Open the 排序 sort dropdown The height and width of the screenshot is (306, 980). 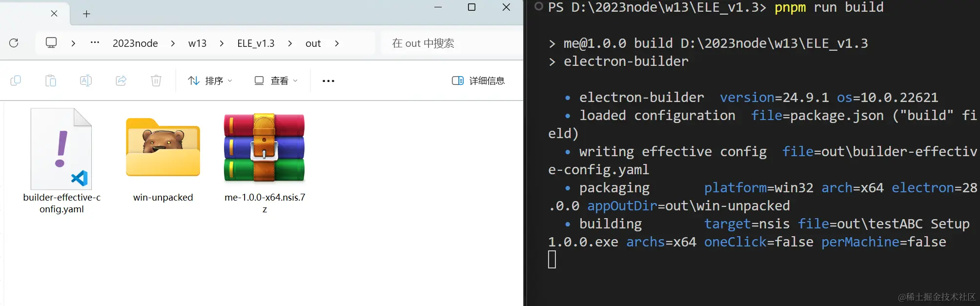[x=209, y=80]
